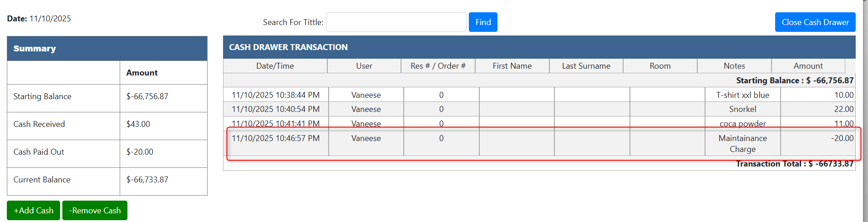The height and width of the screenshot is (222, 868).
Task: Click the User column header
Action: click(x=364, y=66)
